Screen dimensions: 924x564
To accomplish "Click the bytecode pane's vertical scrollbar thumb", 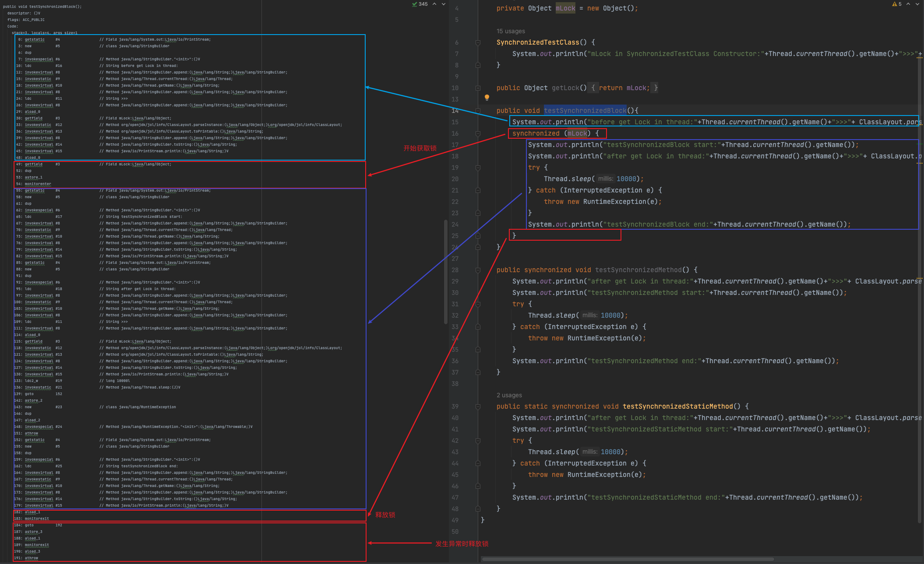I will [446, 272].
